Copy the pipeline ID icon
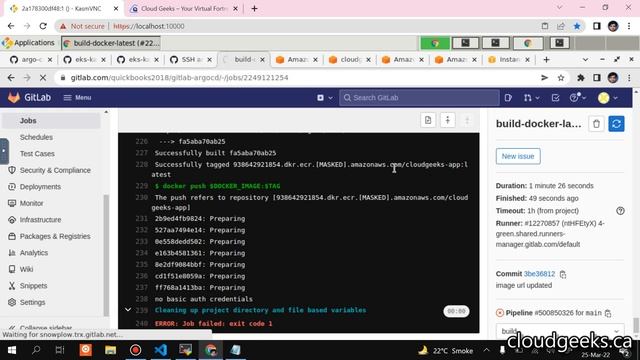 coord(608,313)
